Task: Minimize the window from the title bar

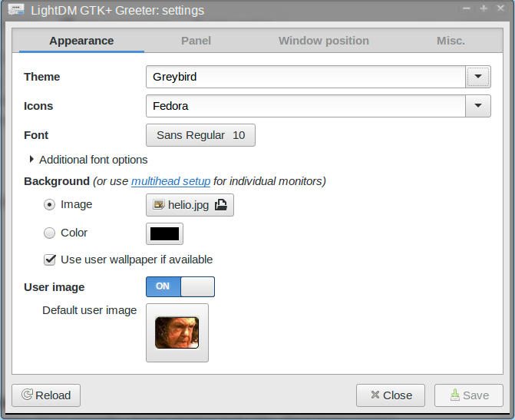Action: click(x=467, y=8)
